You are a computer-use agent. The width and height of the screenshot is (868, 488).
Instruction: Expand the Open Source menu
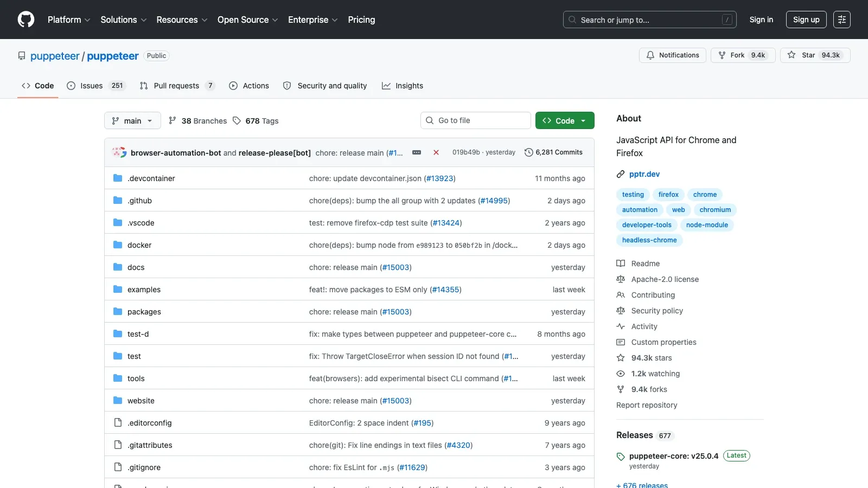[x=248, y=20]
